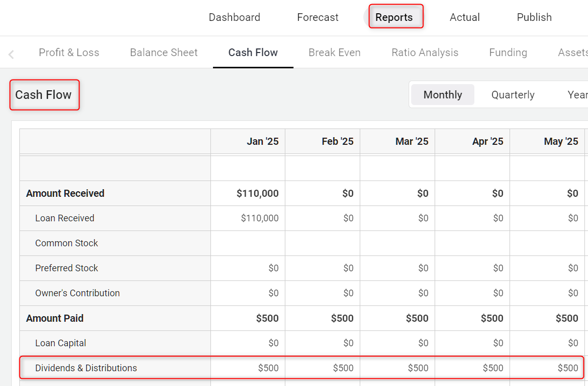Click the May '25 column header
Image resolution: width=588 pixels, height=386 pixels.
click(x=547, y=141)
